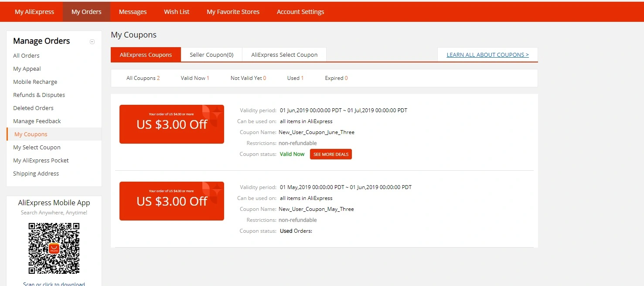Open My Select Coupon in the sidebar
This screenshot has width=644, height=286.
click(37, 147)
